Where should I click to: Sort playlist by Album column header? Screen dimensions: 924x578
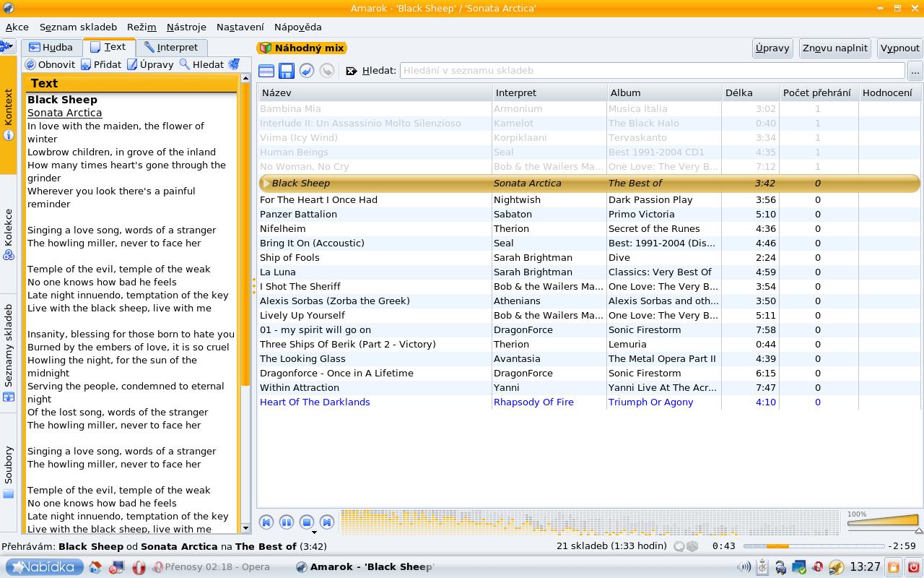664,92
